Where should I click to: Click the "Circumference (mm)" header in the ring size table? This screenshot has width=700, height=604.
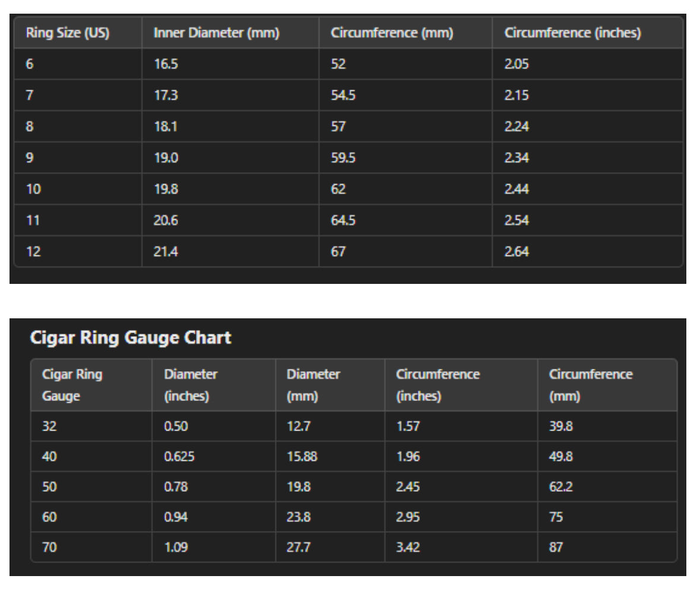[391, 33]
